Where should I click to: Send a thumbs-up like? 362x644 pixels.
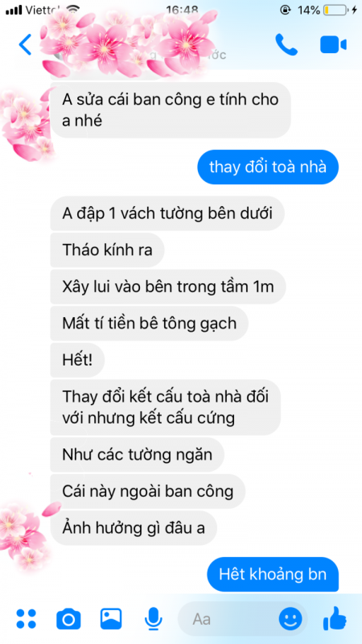click(x=335, y=618)
